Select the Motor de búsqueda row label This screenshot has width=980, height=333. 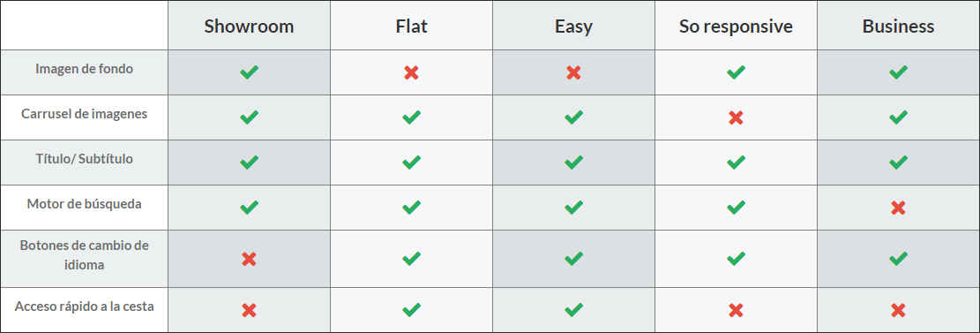(85, 204)
